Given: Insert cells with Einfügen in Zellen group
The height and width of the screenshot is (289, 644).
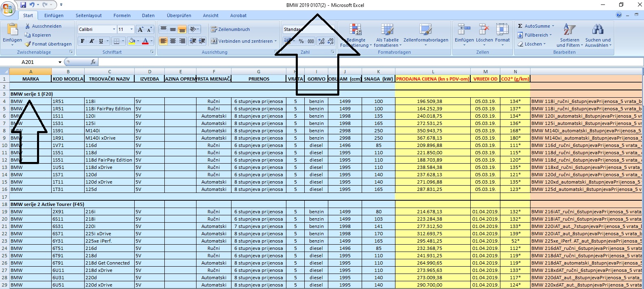Looking at the screenshot, I should 464,34.
